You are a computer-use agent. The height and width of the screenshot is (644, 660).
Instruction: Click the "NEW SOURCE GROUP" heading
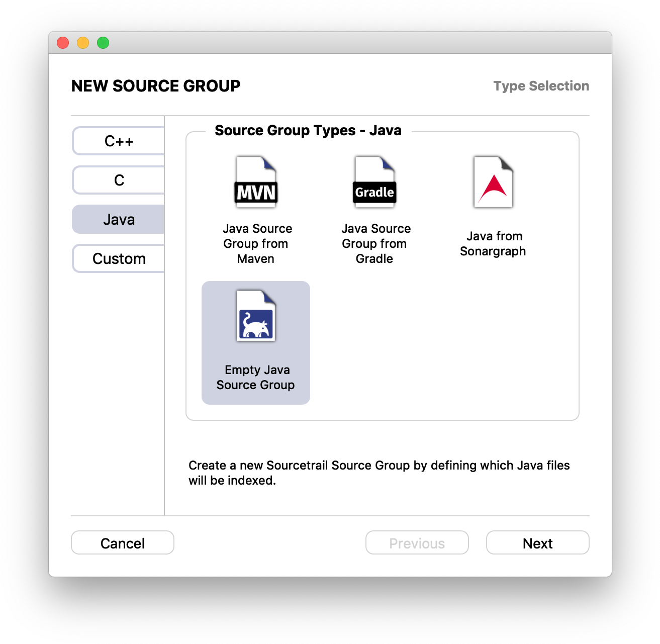coord(156,86)
